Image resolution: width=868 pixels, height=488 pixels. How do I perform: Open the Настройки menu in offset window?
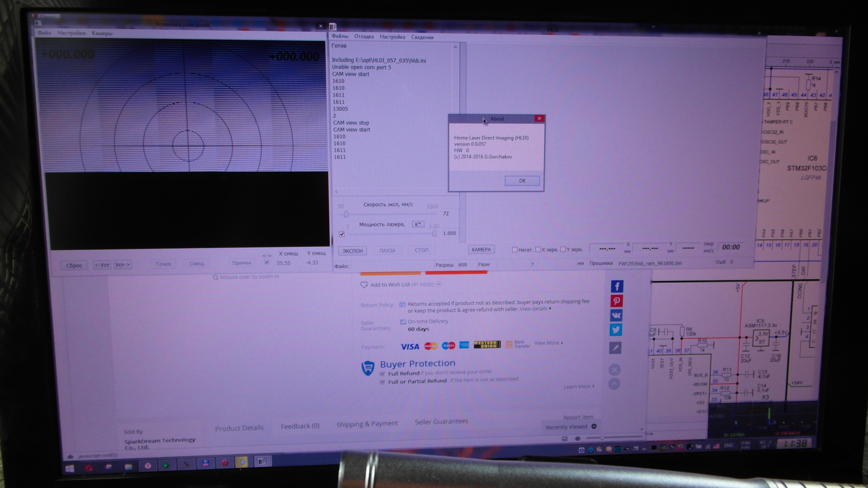point(71,33)
